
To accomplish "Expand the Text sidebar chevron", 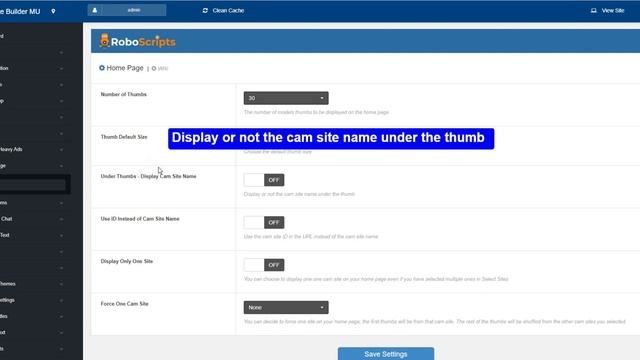I will tap(61, 236).
